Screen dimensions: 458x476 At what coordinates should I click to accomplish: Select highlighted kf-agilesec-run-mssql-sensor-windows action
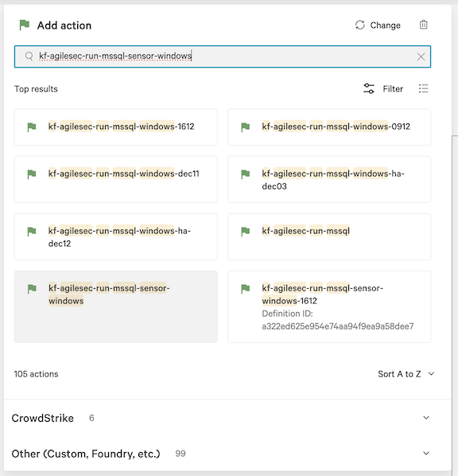pyautogui.click(x=115, y=306)
